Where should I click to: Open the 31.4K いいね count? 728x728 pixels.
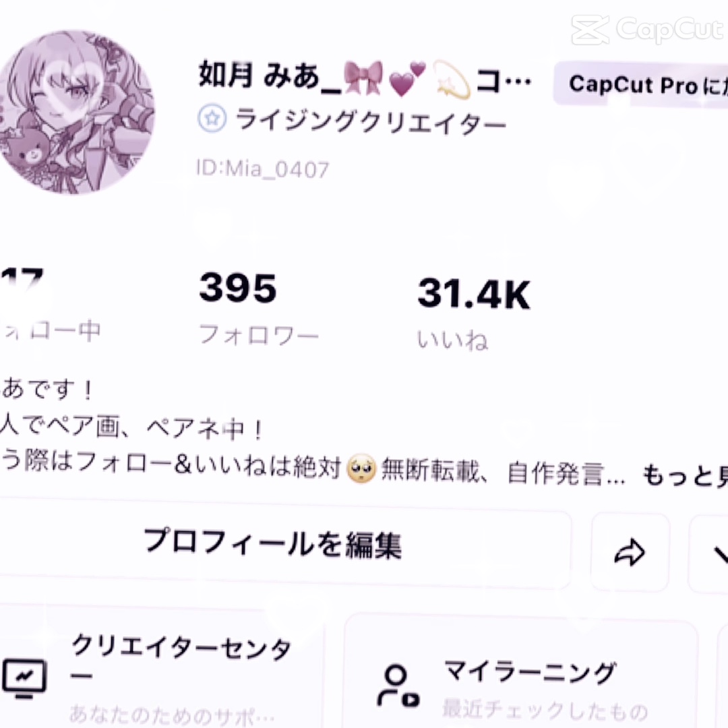tap(473, 313)
